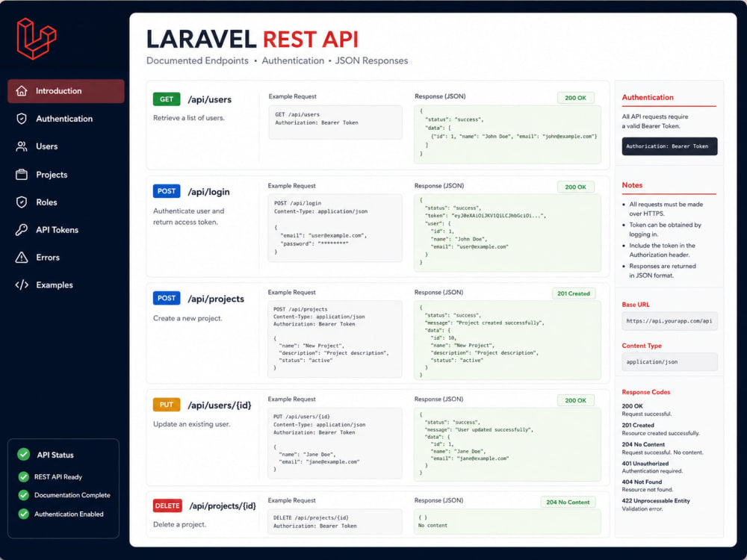This screenshot has height=560, width=747.
Task: Go to the Users sidebar section
Action: coord(66,146)
